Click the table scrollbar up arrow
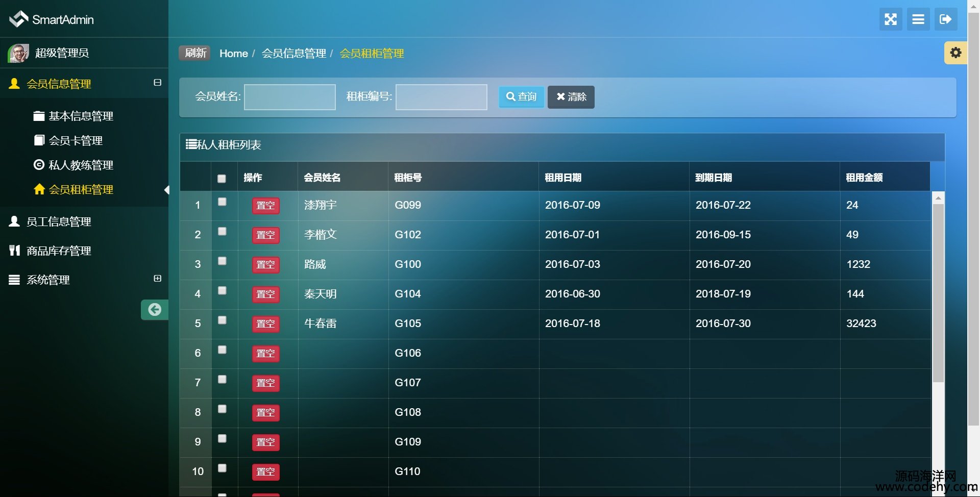980x497 pixels. 938,197
